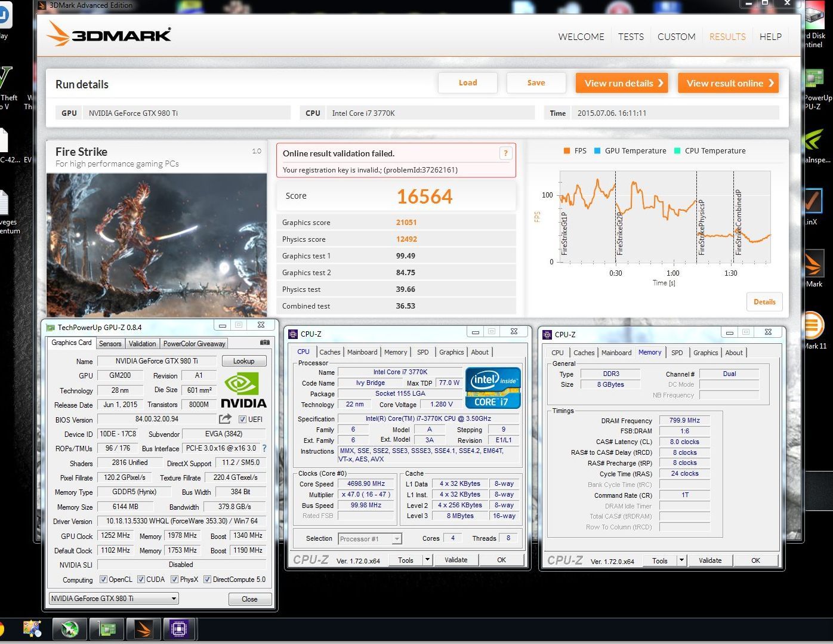Image resolution: width=833 pixels, height=644 pixels.
Task: Switch to the Validation tab in GPU-Z
Action: coord(142,343)
